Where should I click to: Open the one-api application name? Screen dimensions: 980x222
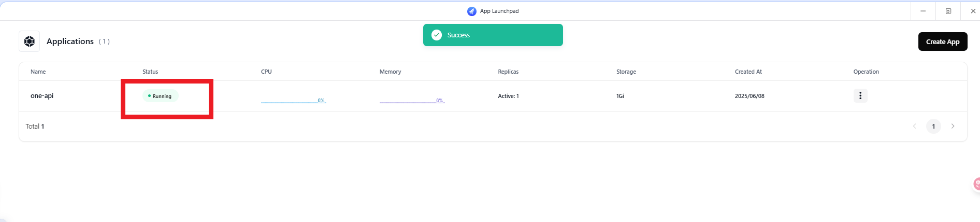42,95
